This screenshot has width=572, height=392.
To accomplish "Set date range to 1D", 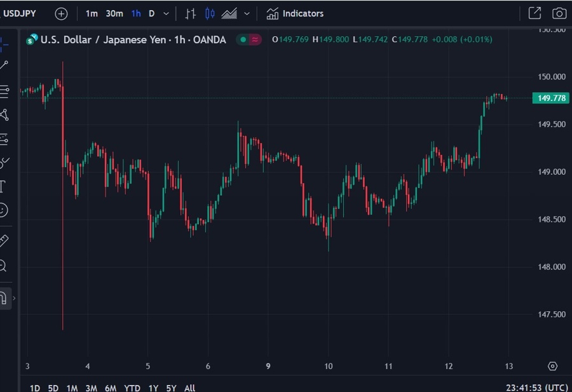I will click(x=35, y=388).
